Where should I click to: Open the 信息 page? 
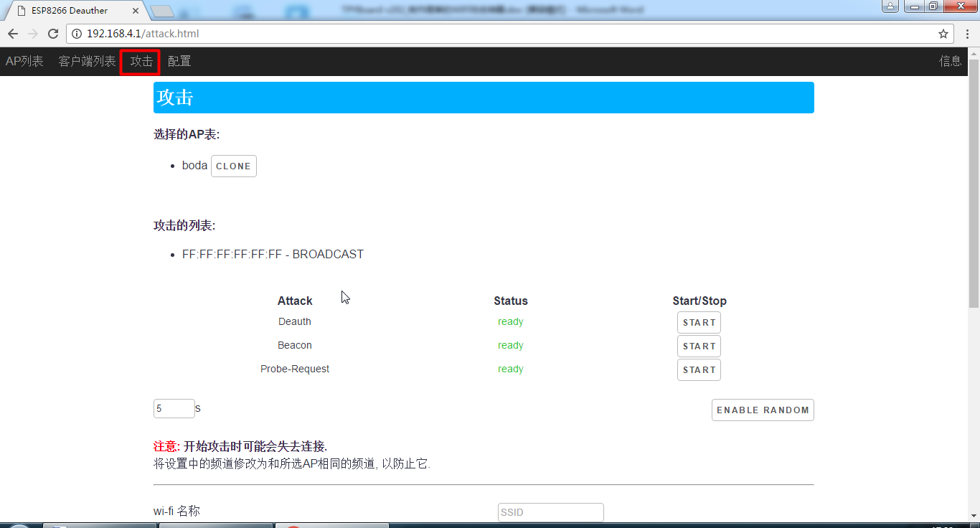(950, 62)
